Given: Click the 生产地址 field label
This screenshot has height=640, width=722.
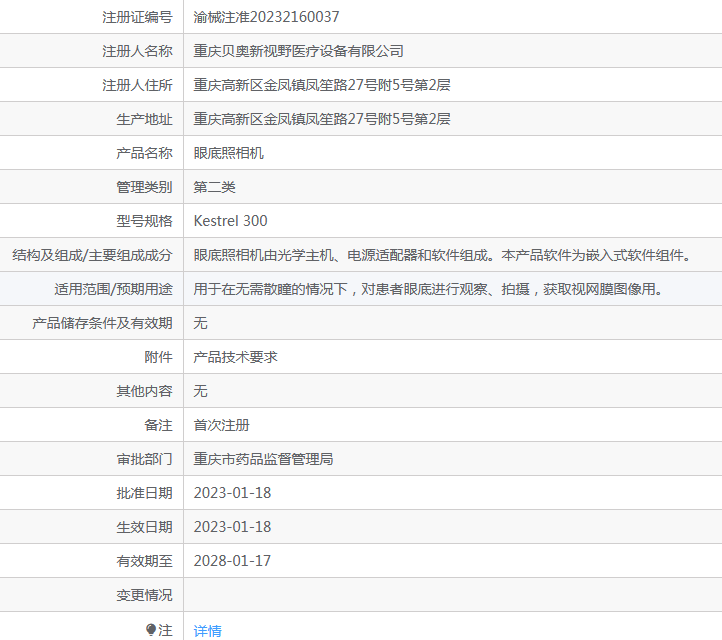Looking at the screenshot, I should point(144,119).
